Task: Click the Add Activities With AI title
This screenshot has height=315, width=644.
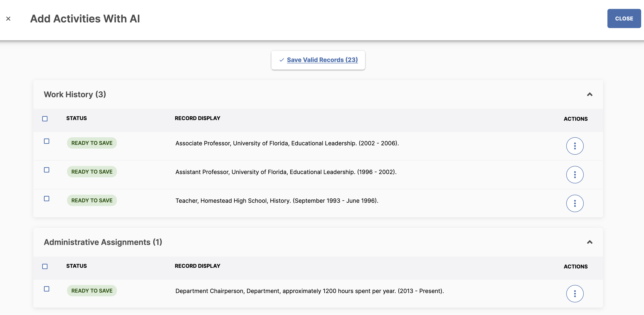Action: pyautogui.click(x=85, y=19)
